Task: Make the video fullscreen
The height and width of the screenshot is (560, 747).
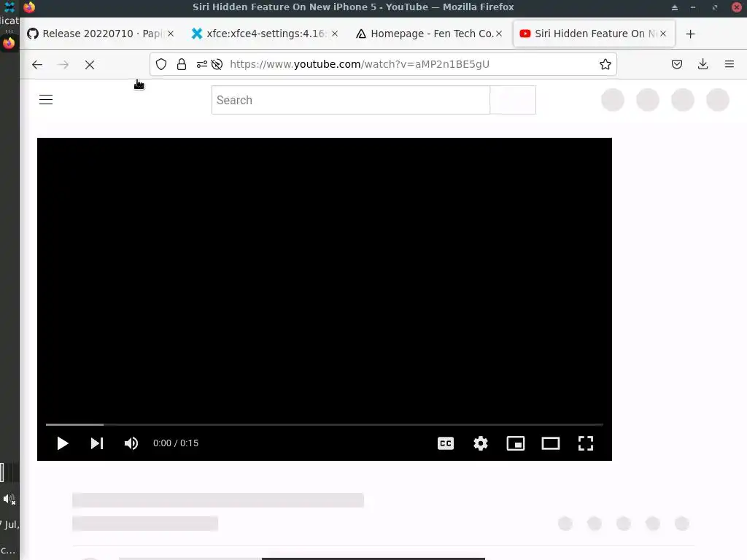Action: pos(586,443)
